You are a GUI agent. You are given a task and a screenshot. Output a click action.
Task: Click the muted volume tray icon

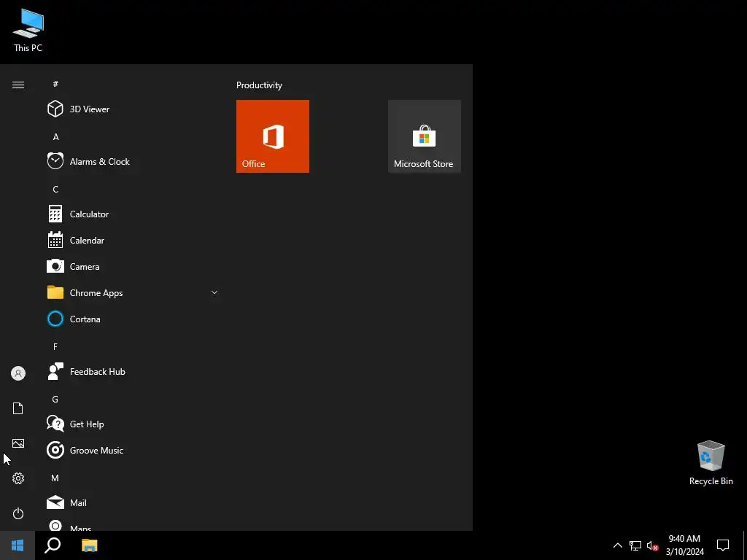(x=652, y=545)
